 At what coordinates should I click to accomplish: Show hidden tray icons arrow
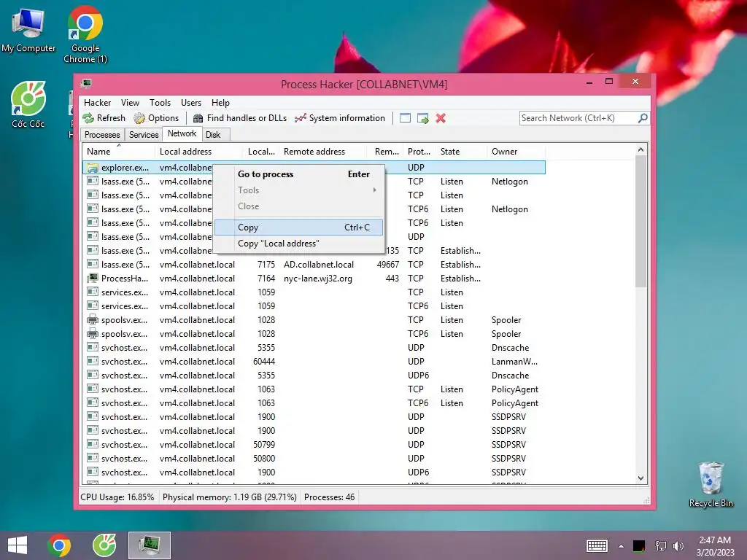pos(621,545)
